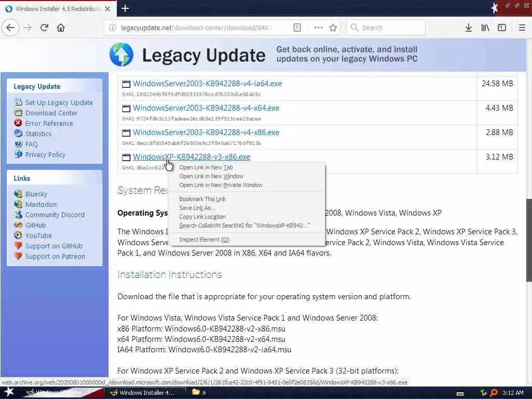Click the Firefox search box
Screen dimensions: 532x399
click(x=386, y=28)
